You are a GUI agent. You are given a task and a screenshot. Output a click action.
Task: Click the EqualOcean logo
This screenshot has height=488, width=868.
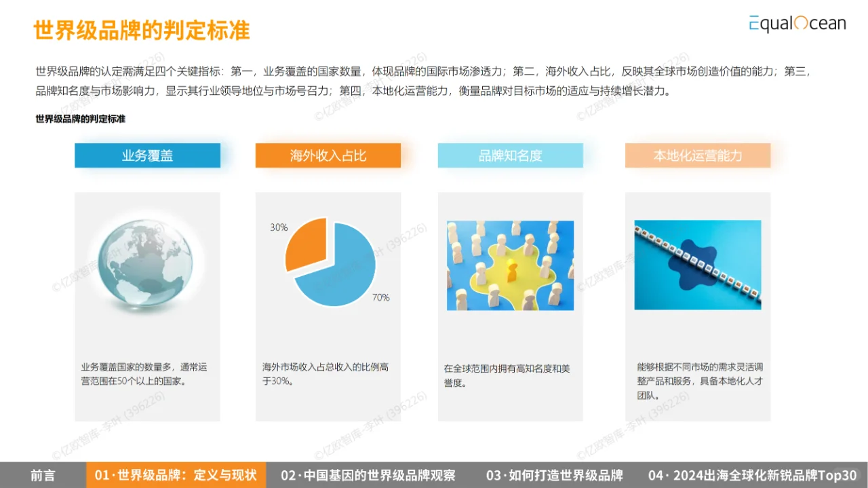(797, 23)
